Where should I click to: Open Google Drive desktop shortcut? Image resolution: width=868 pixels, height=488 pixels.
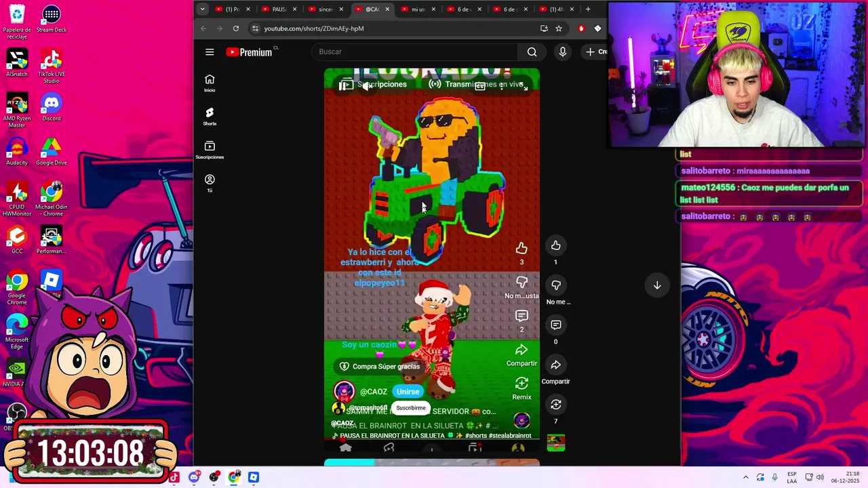[x=51, y=152]
